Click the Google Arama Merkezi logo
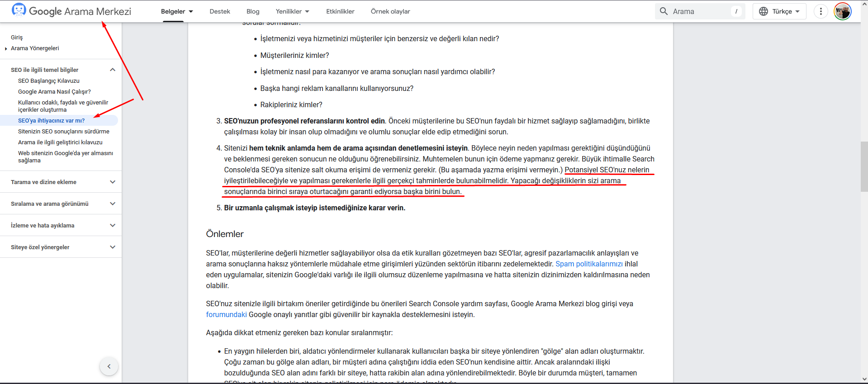 [71, 11]
